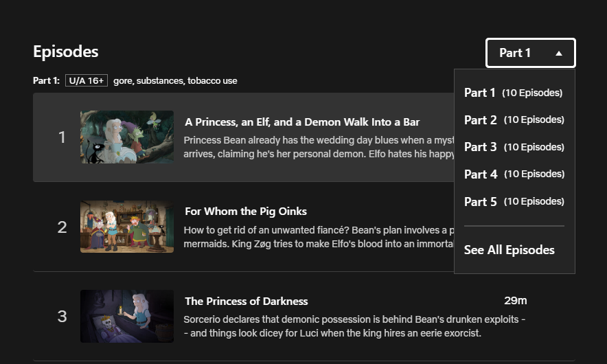Click the 29m duration of episode 3
The image size is (607, 364).
(515, 301)
